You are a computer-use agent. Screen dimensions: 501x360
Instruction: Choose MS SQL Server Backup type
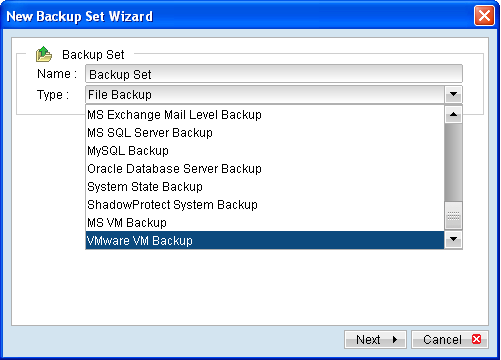click(265, 133)
